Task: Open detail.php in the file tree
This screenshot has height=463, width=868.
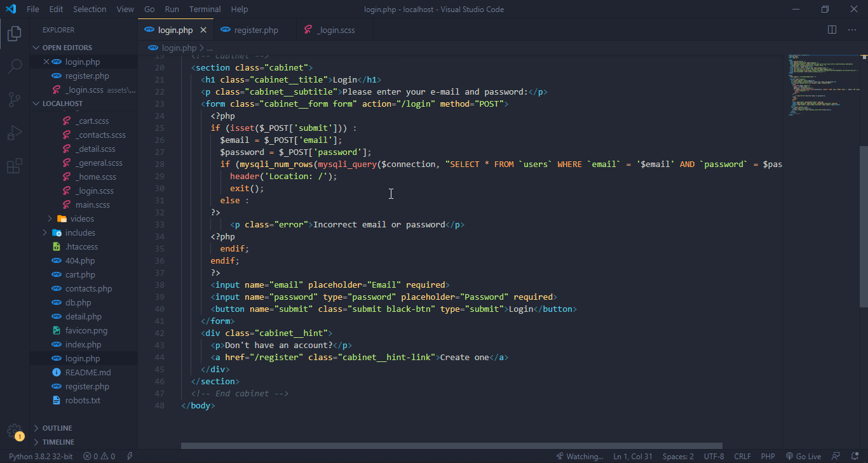Action: (x=83, y=316)
